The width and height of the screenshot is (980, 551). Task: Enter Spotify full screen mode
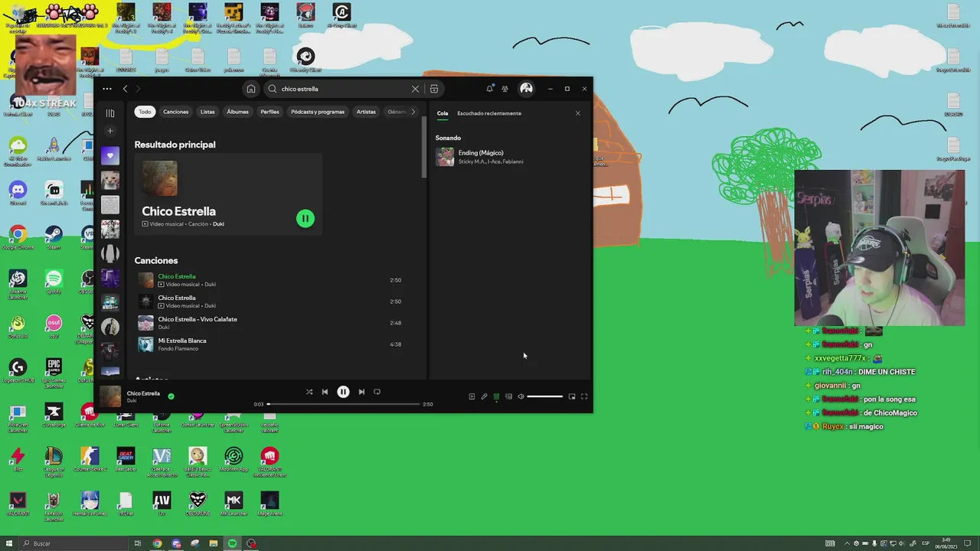coord(584,396)
